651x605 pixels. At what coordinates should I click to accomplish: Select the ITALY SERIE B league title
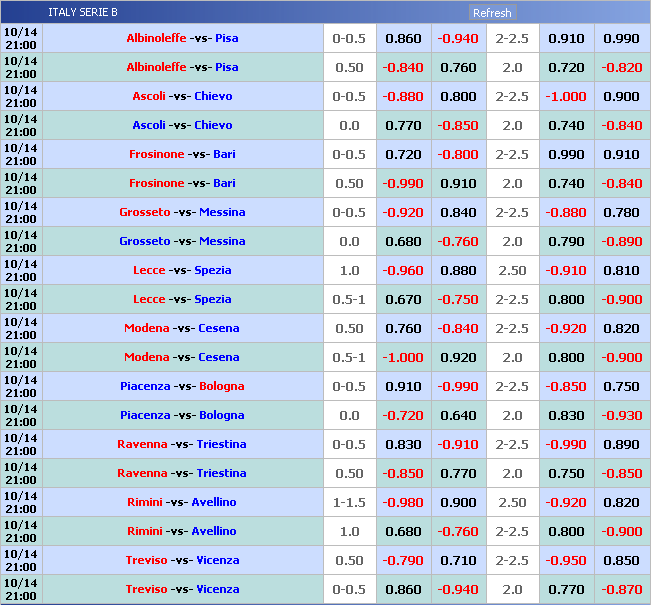(82, 12)
